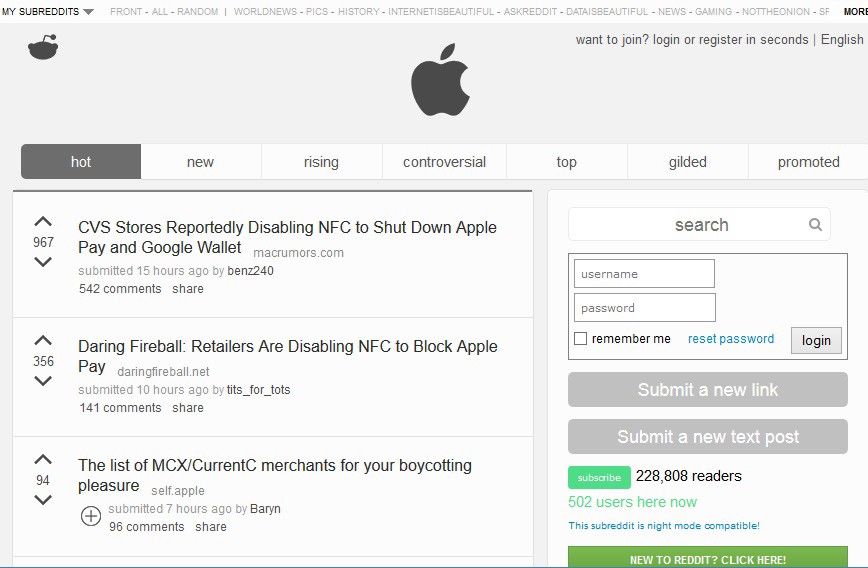Viewport: 868px width, 568px height.
Task: Click the search magnifier icon
Action: tap(815, 224)
